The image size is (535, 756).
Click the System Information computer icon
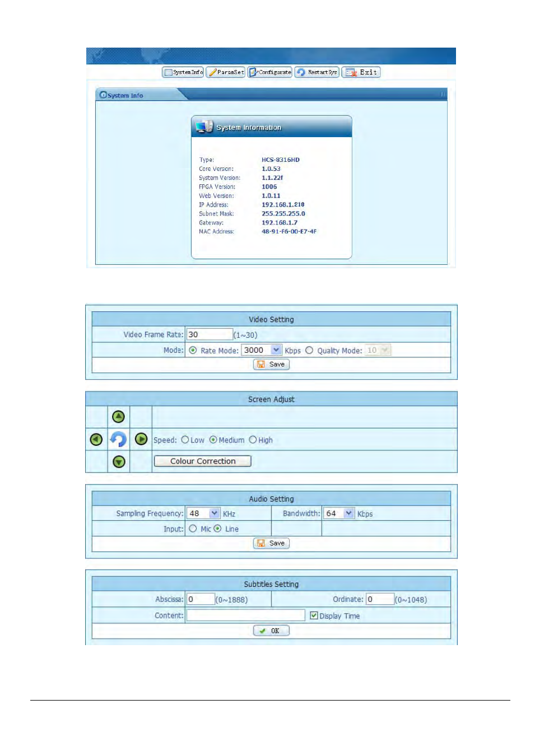[204, 127]
